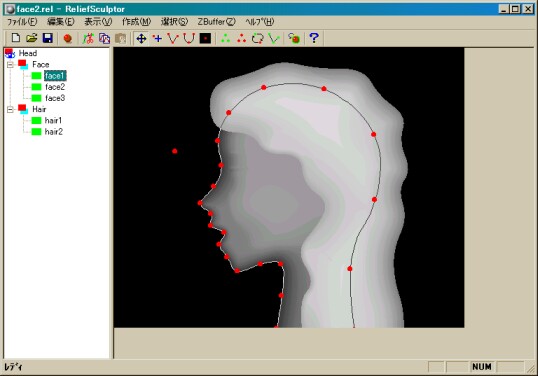Viewport: 538px width, 376px height.
Task: Open a file with the folder icon
Action: 32,38
